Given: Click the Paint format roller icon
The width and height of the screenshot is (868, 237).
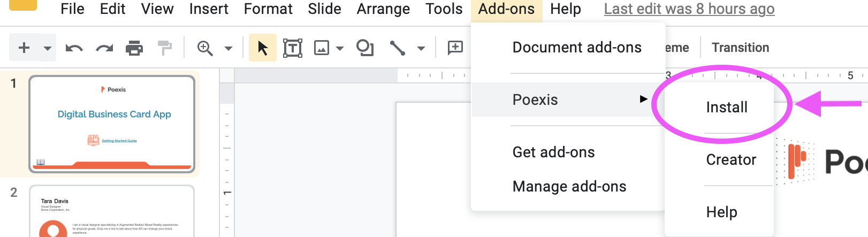Looking at the screenshot, I should 165,48.
